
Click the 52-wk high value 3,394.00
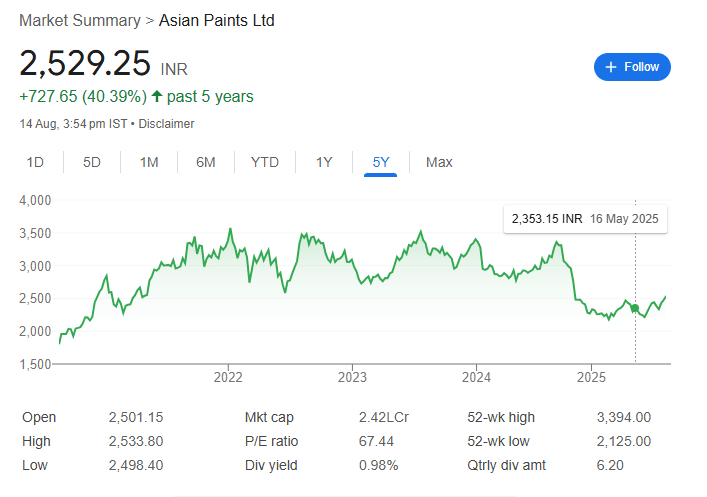coord(624,417)
